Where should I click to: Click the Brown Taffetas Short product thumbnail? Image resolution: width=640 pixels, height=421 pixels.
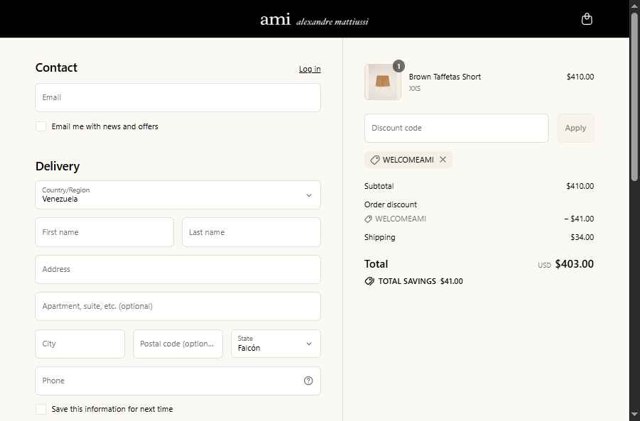click(x=382, y=82)
